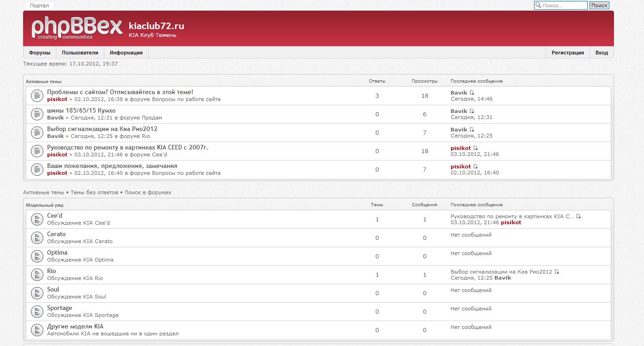Click the forum icon beside Optima

[x=37, y=256]
